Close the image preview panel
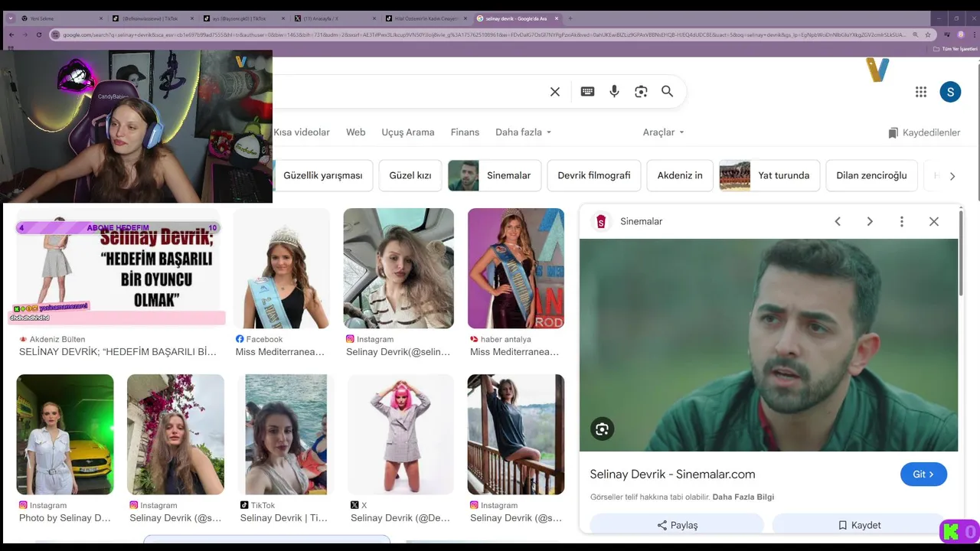 [934, 221]
